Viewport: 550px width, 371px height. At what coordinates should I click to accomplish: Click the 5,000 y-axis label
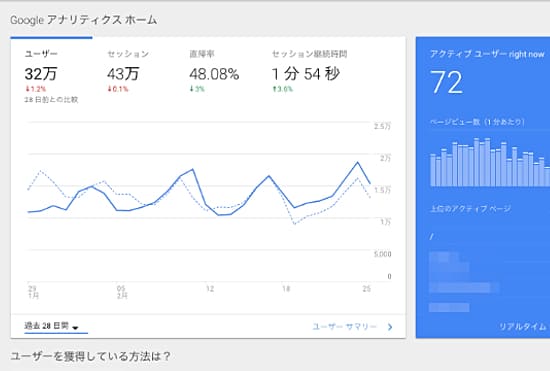click(382, 254)
